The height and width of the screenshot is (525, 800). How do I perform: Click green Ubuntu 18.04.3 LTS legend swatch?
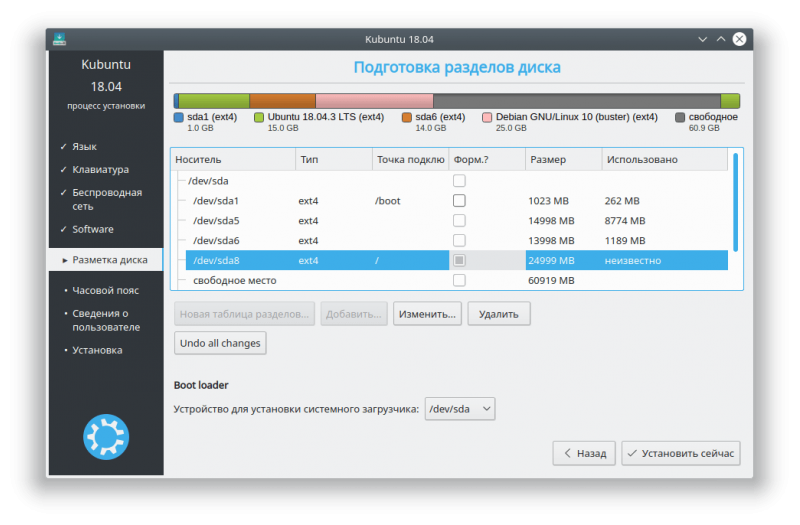click(x=259, y=117)
